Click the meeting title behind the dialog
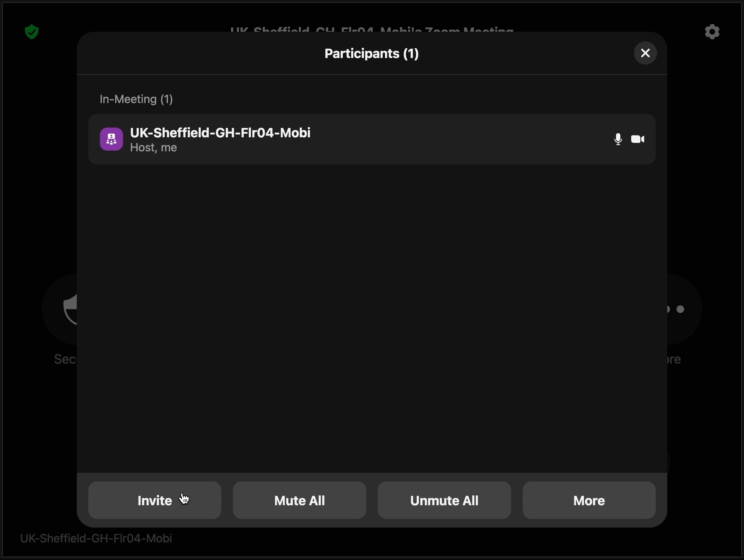 pos(371,29)
